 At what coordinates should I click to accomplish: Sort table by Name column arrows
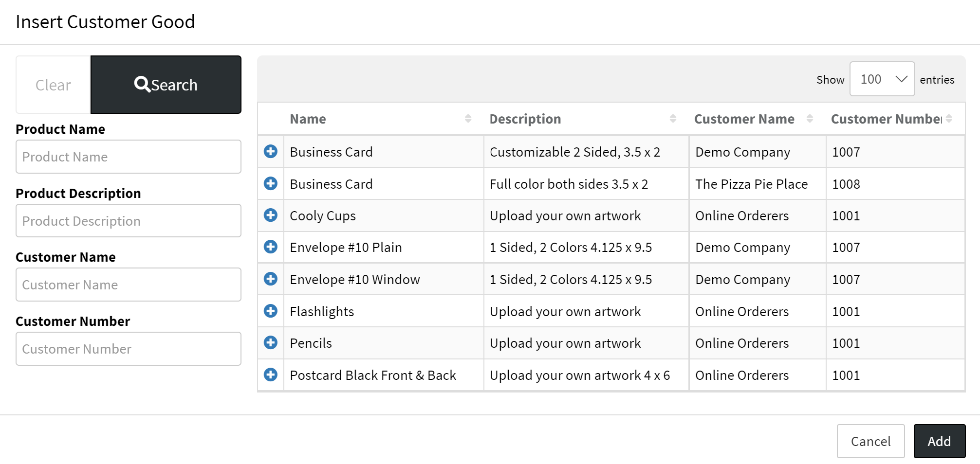click(468, 118)
